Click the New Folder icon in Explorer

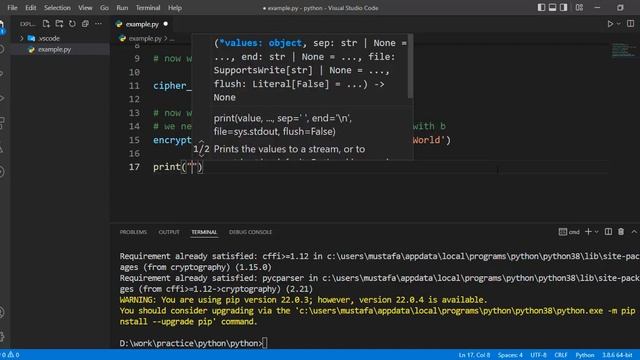[59, 24]
